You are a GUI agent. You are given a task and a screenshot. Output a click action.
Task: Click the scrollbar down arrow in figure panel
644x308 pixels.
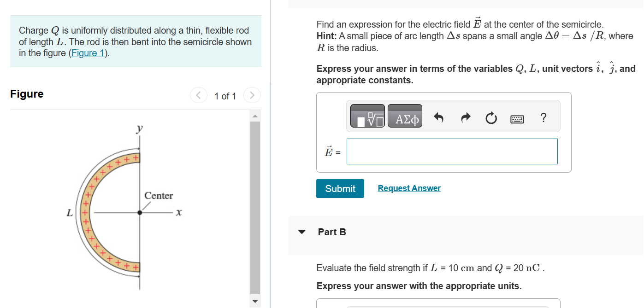pyautogui.click(x=254, y=302)
